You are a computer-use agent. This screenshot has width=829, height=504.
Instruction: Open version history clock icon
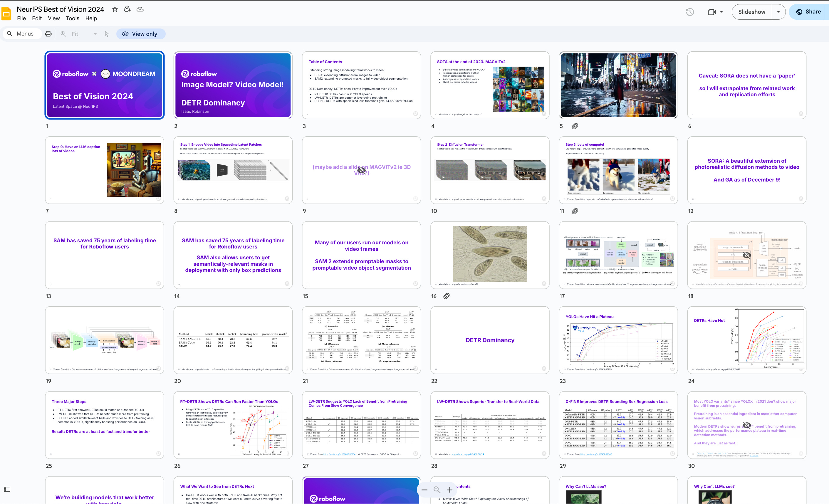tap(690, 12)
